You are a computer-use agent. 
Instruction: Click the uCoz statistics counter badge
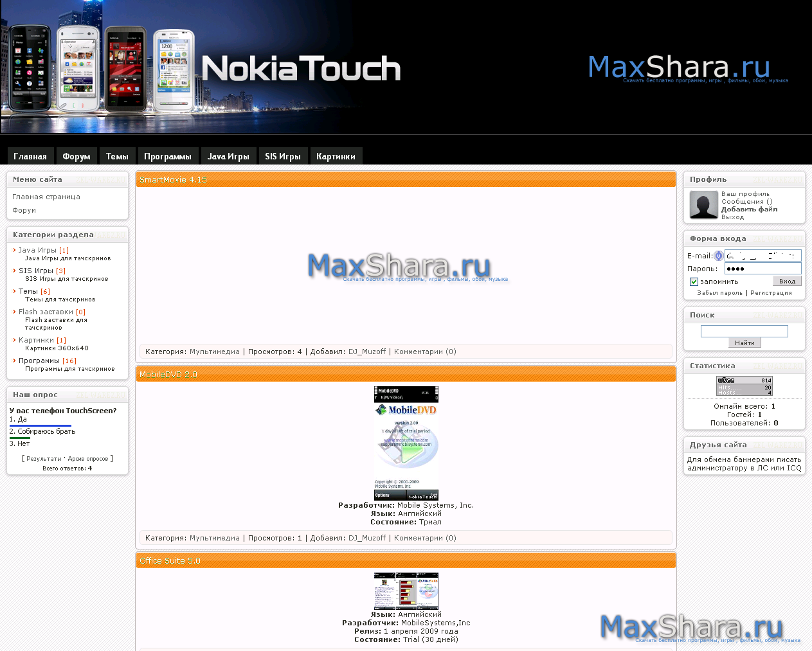pyautogui.click(x=744, y=386)
